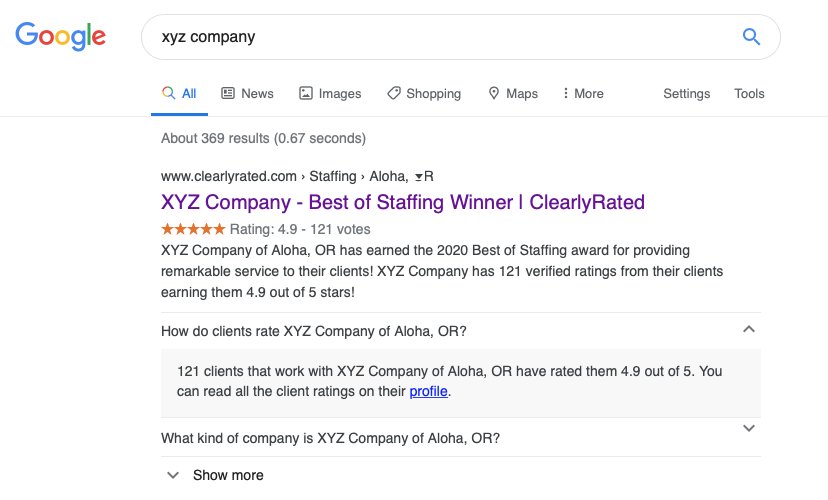Click the Maps pin icon

click(494, 93)
